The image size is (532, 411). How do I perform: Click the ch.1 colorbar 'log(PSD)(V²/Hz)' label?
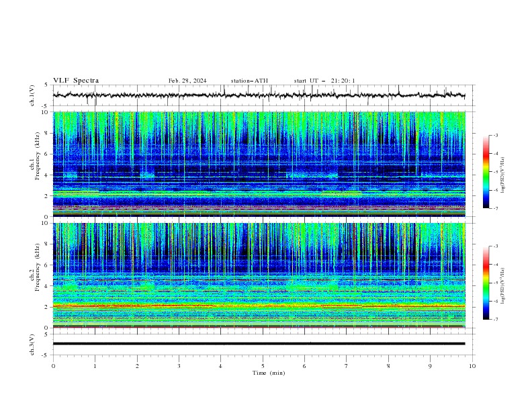click(x=504, y=175)
